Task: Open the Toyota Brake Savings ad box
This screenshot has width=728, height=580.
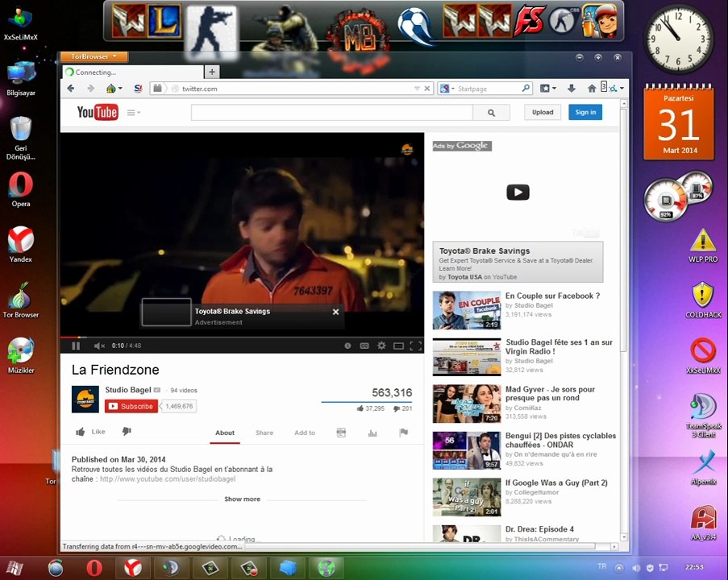Action: click(x=518, y=262)
